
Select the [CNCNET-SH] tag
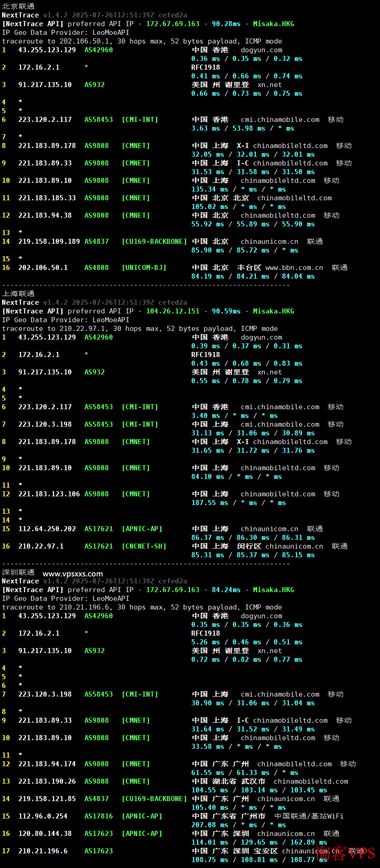[144, 546]
